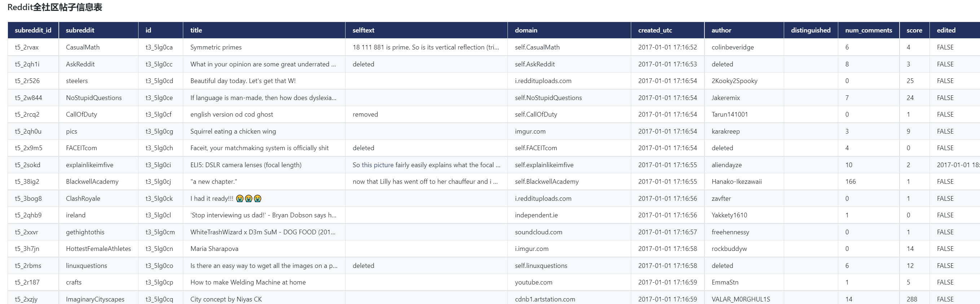Screen dimensions: 980x304
Task: Select the domain cell independent.ie
Action: tap(570, 215)
